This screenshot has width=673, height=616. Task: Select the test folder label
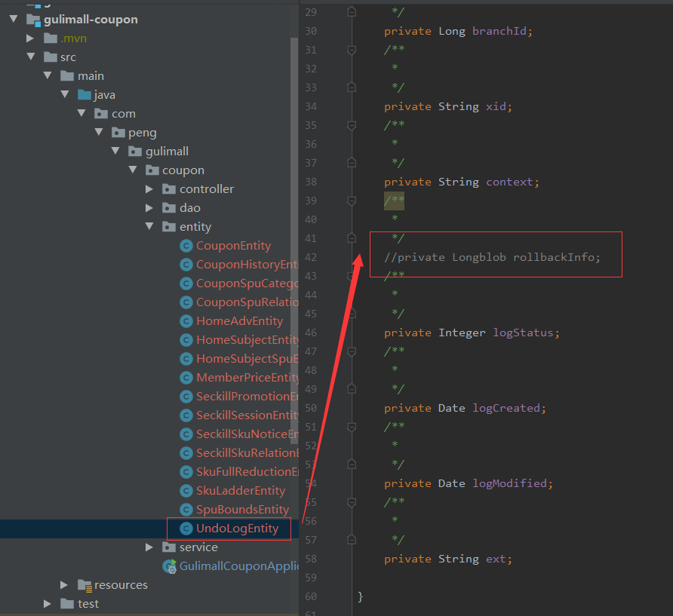coord(88,604)
